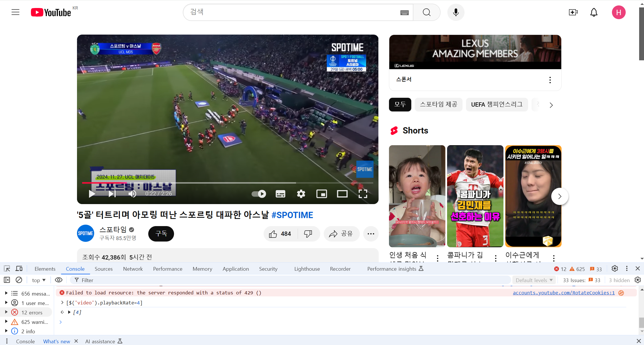Expand the [4] console result array
644x345 pixels.
[69, 312]
